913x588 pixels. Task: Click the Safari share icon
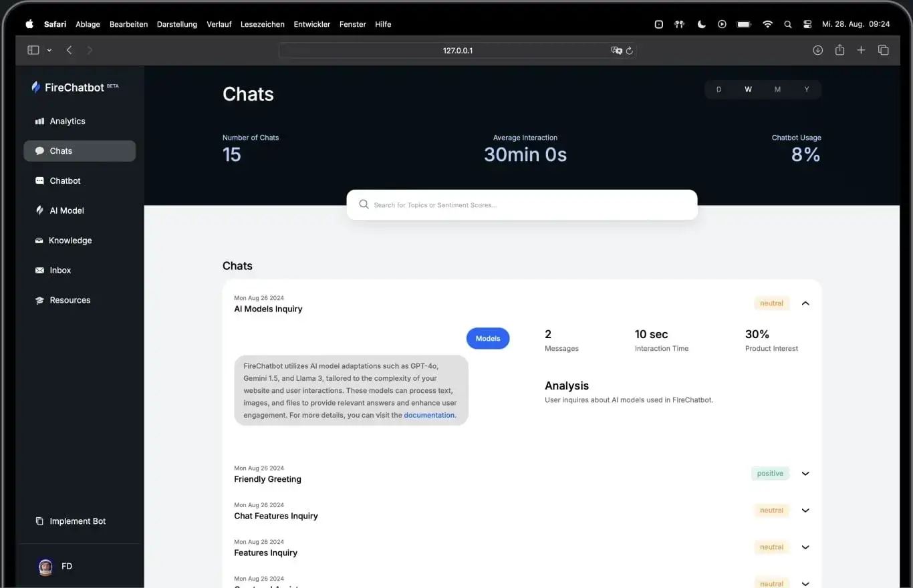click(x=839, y=50)
